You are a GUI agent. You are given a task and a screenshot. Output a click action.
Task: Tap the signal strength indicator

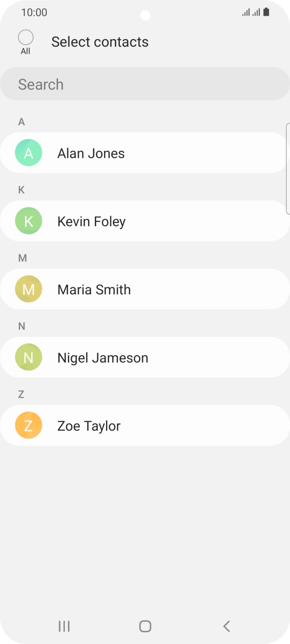tap(251, 13)
